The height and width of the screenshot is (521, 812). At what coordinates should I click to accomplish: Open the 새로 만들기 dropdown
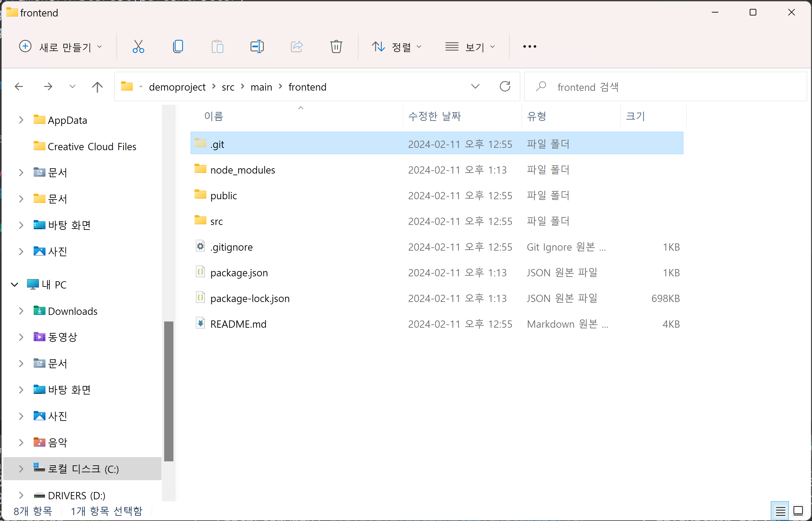tap(60, 47)
